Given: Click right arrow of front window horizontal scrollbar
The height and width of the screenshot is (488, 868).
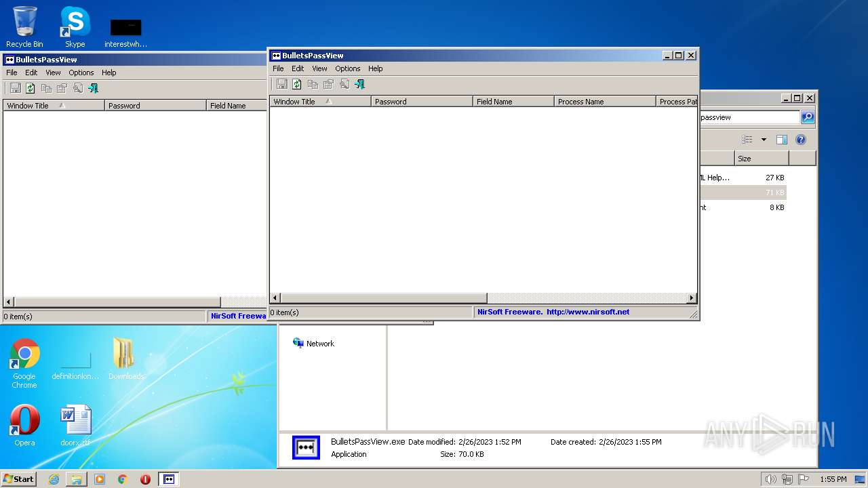Looking at the screenshot, I should coord(692,298).
